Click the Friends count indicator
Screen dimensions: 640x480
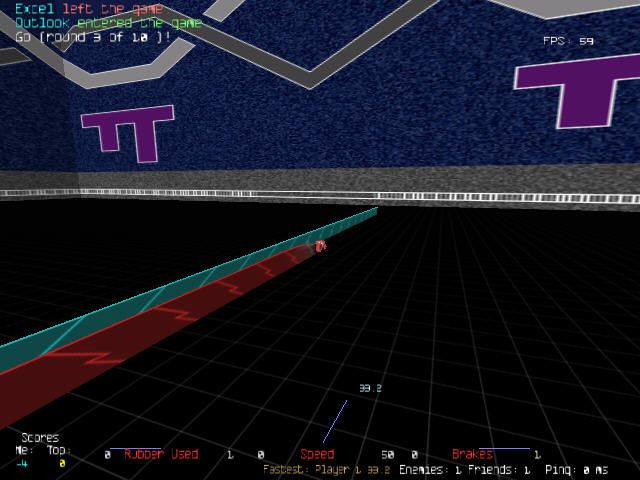click(x=498, y=469)
